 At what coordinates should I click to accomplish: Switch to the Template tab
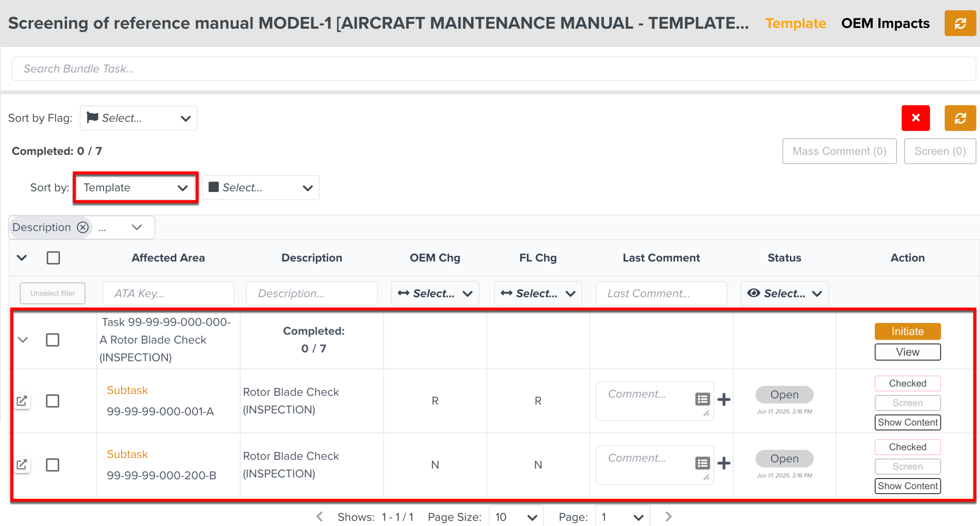click(795, 24)
